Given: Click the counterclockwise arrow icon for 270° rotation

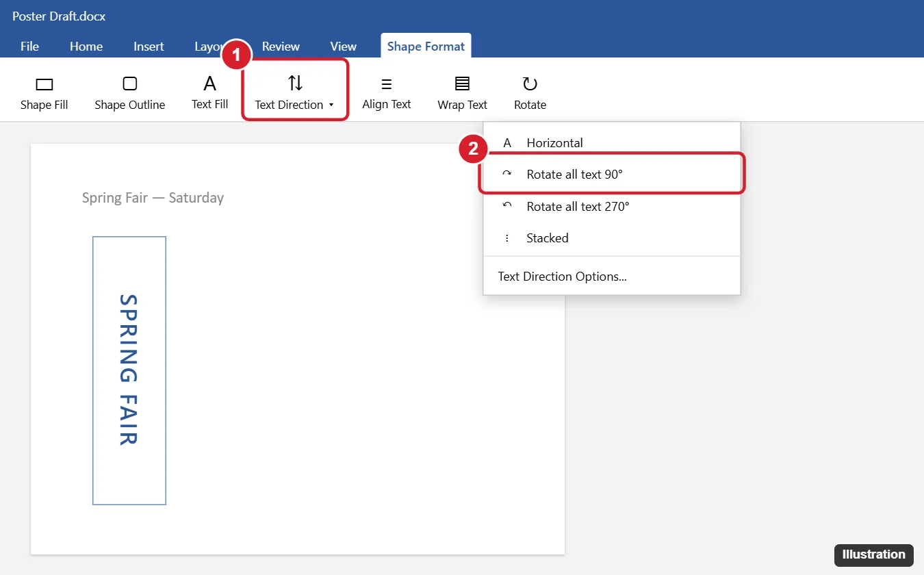Looking at the screenshot, I should tap(507, 206).
